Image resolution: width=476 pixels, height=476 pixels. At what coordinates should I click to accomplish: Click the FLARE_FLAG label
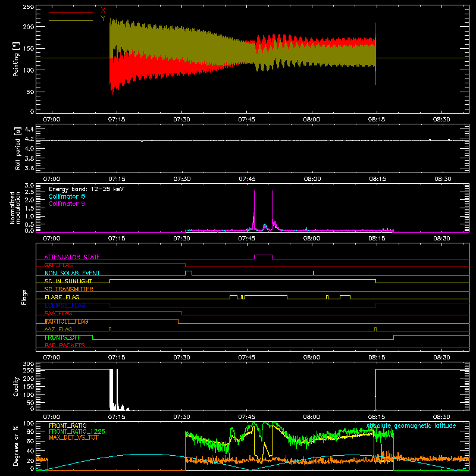click(x=62, y=297)
